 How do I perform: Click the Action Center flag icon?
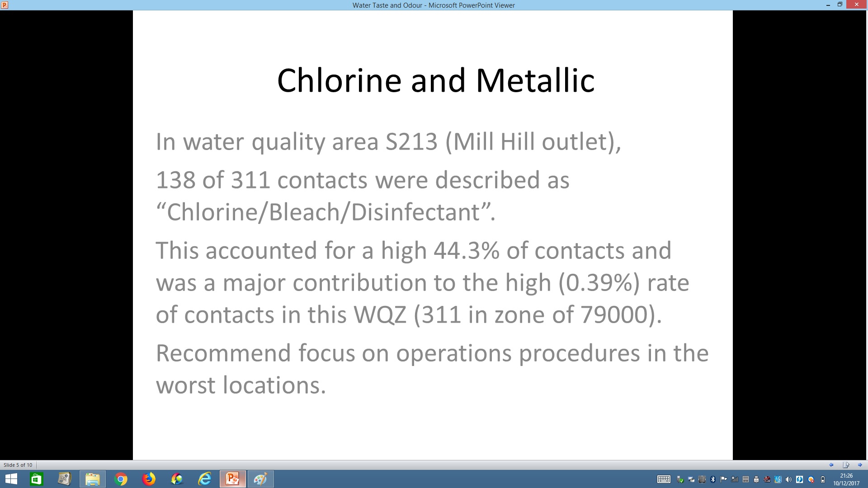click(724, 479)
